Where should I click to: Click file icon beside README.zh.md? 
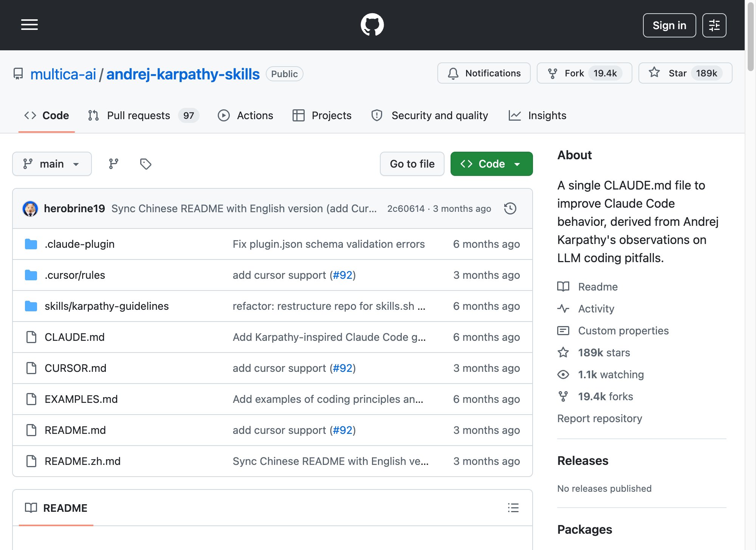point(31,461)
